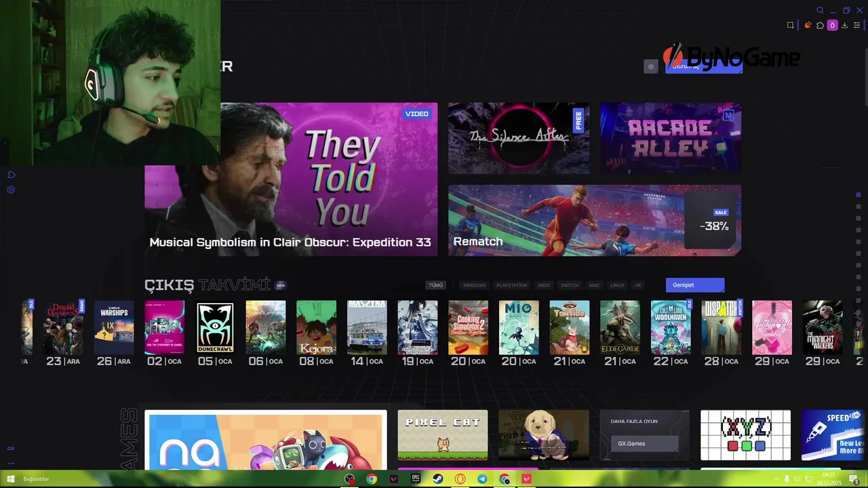Image resolution: width=868 pixels, height=488 pixels.
Task: Click the GX icon in the lower sidebar
Action: [x=11, y=449]
